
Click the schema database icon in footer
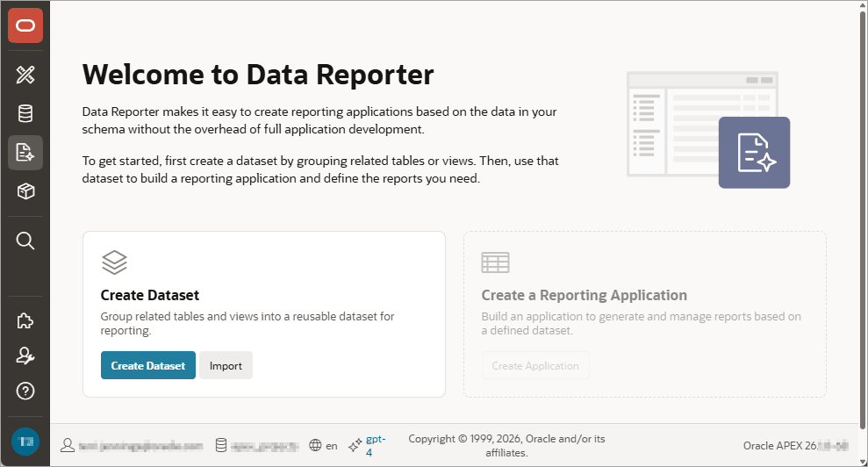(221, 445)
